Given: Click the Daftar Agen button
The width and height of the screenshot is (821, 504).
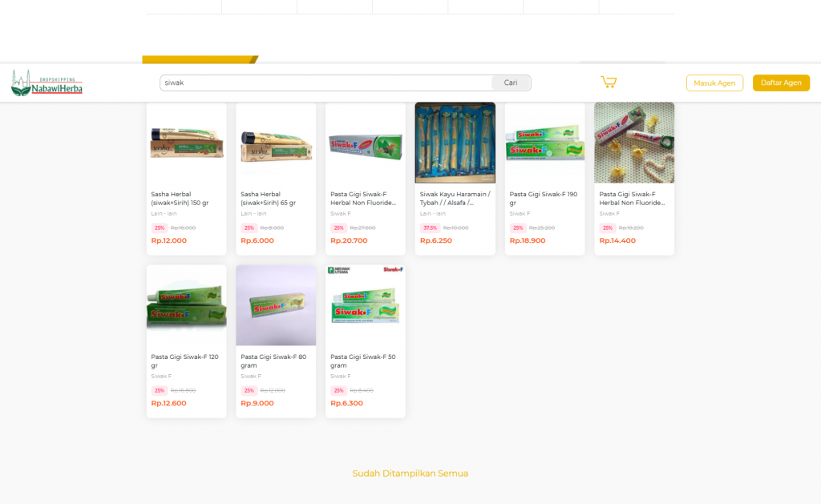Looking at the screenshot, I should pos(780,82).
